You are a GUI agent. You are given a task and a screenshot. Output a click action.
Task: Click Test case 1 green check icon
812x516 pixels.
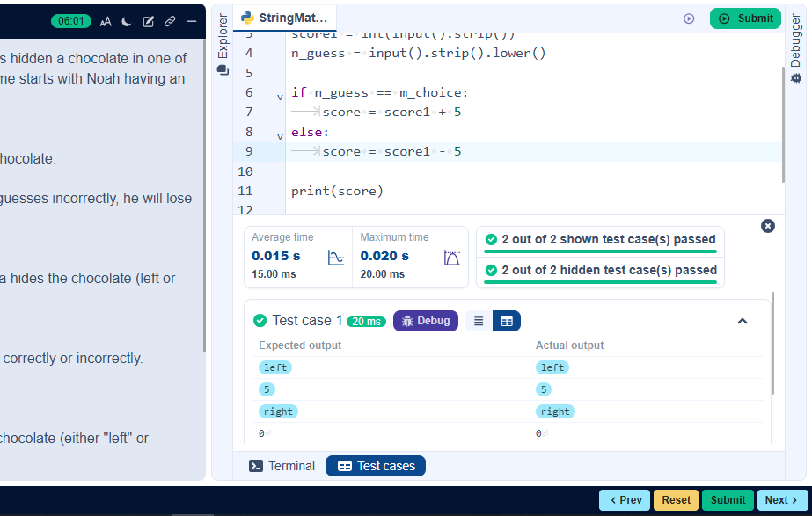pos(260,321)
